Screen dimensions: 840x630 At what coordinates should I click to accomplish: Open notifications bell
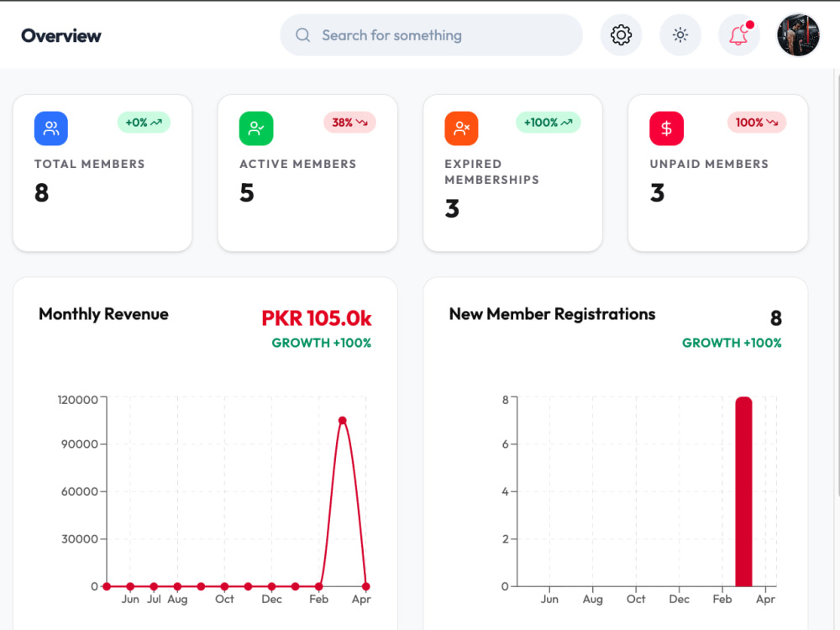click(738, 35)
